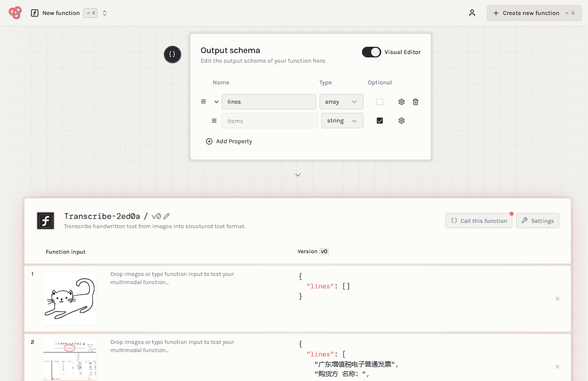This screenshot has width=588, height=381.
Task: Click the function icon beside New function
Action: [x=35, y=13]
